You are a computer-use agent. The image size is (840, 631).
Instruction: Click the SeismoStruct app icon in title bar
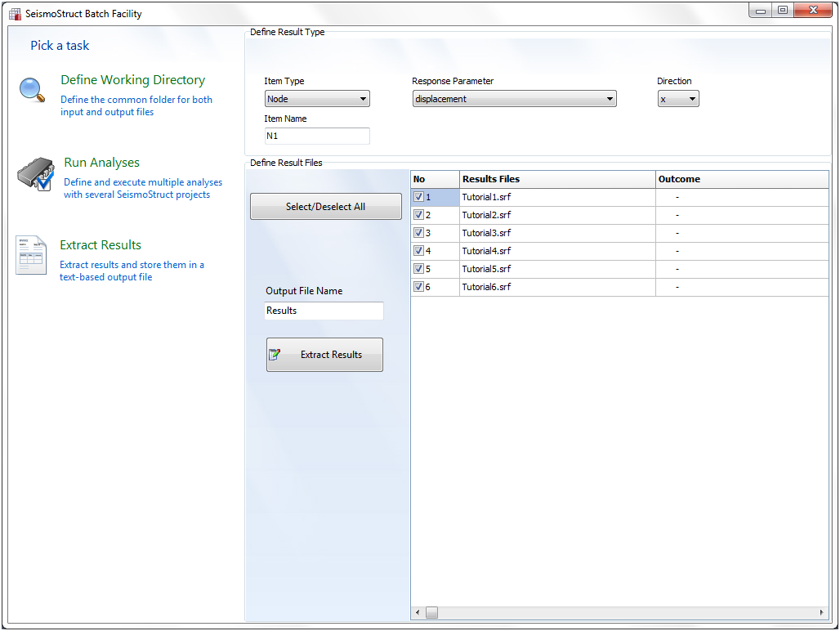tap(15, 13)
